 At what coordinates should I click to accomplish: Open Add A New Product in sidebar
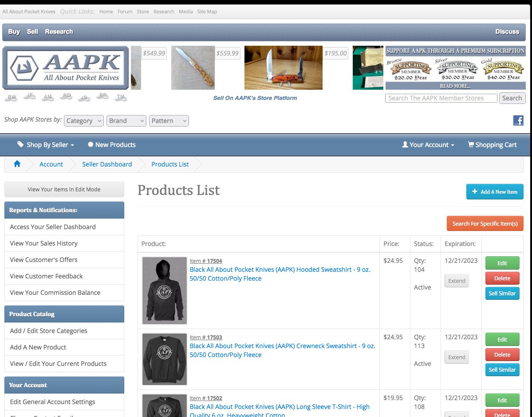pyautogui.click(x=64, y=347)
